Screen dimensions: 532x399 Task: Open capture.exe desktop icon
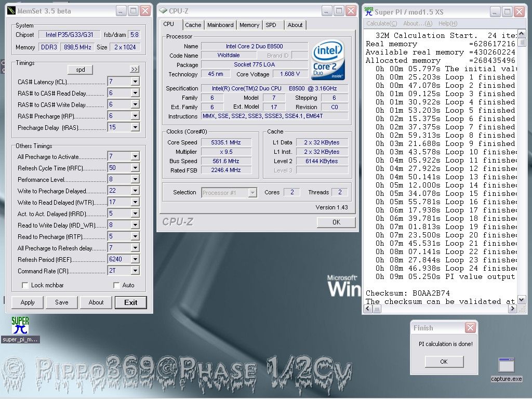click(506, 370)
